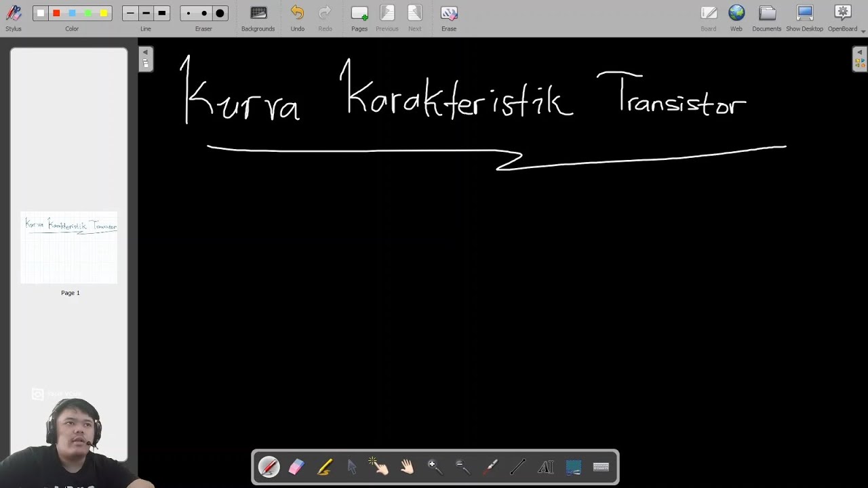Open the right panel library tab icon
This screenshot has width=868, height=488.
pos(859,63)
